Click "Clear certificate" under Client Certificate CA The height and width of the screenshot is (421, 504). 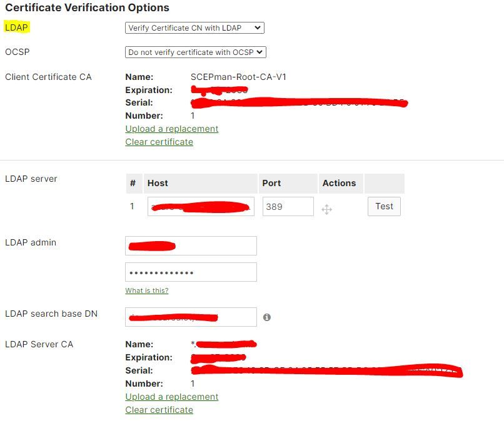pyautogui.click(x=159, y=142)
